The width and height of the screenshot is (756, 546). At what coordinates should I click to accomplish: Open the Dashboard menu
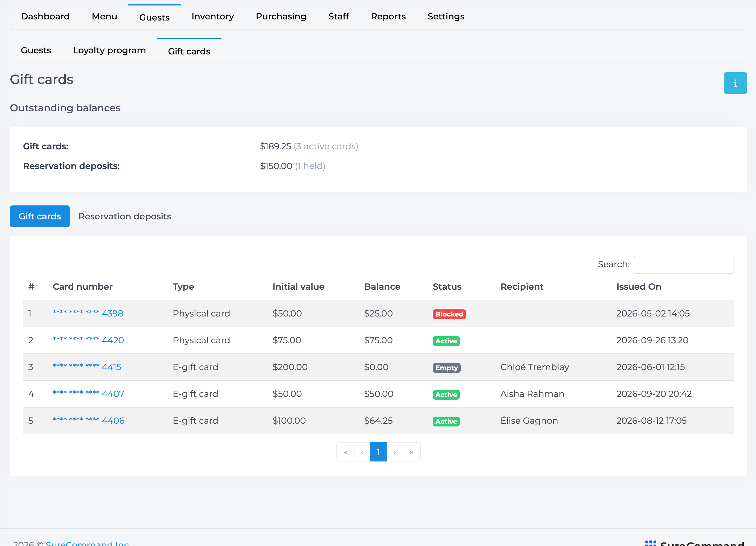tap(45, 16)
